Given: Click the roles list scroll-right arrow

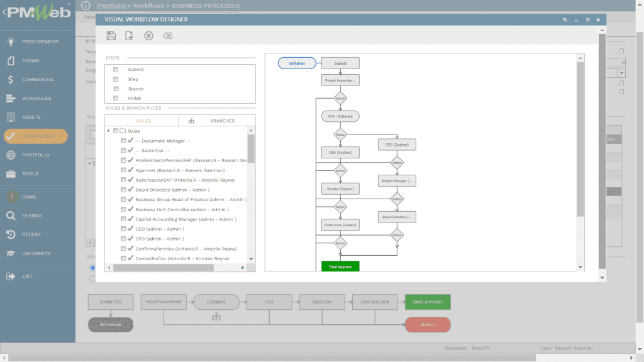Looking at the screenshot, I should (x=243, y=268).
